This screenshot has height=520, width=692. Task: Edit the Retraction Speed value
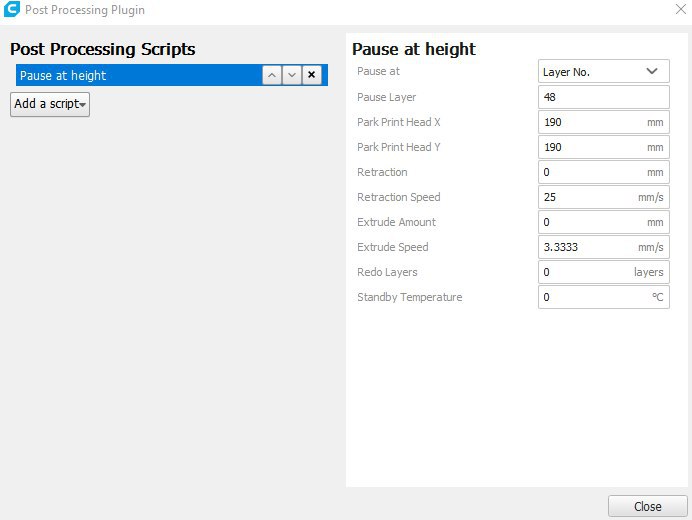click(587, 197)
